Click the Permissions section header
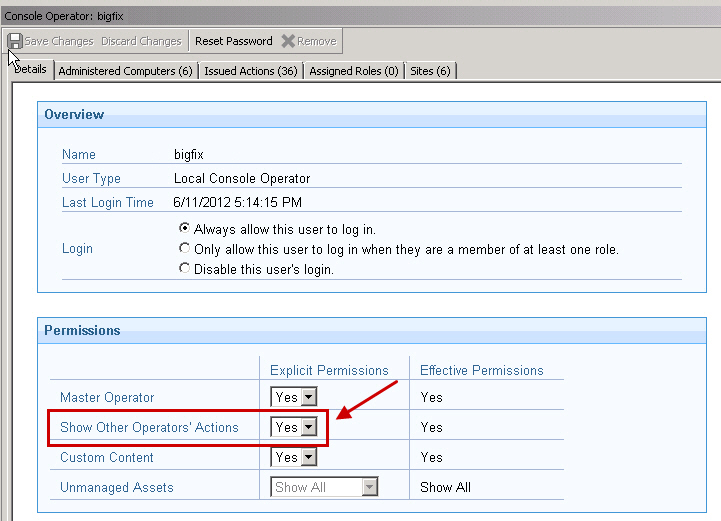 [x=82, y=330]
